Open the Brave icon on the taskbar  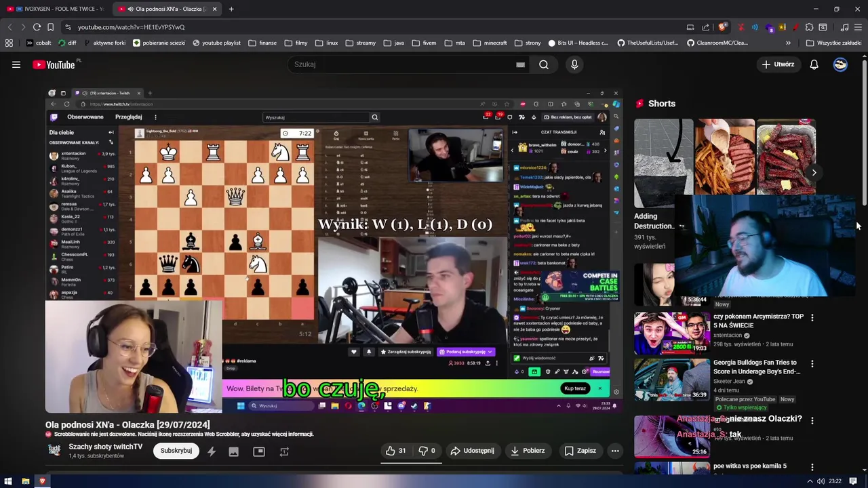[x=42, y=481]
